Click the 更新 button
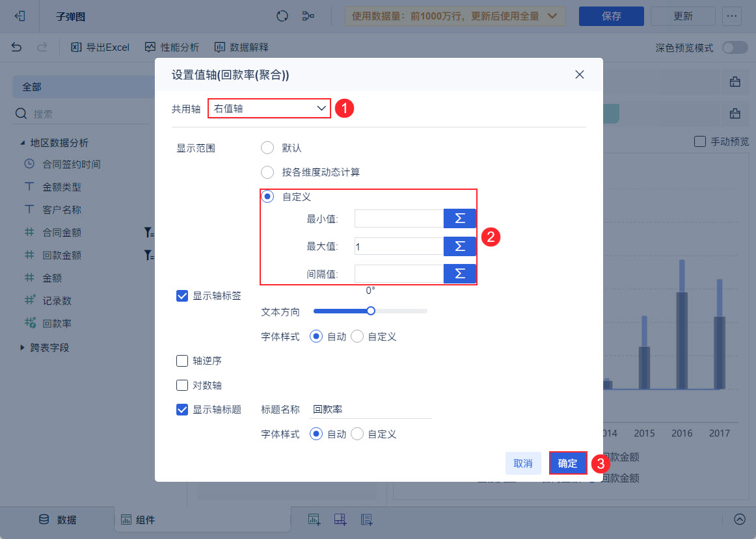Image resolution: width=756 pixels, height=539 pixels. click(683, 16)
